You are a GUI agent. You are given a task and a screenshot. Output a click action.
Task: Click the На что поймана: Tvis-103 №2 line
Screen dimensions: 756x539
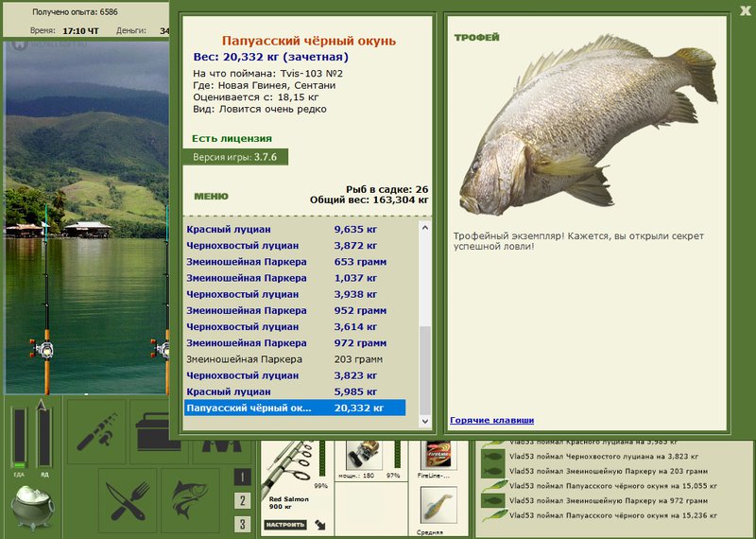tap(268, 74)
